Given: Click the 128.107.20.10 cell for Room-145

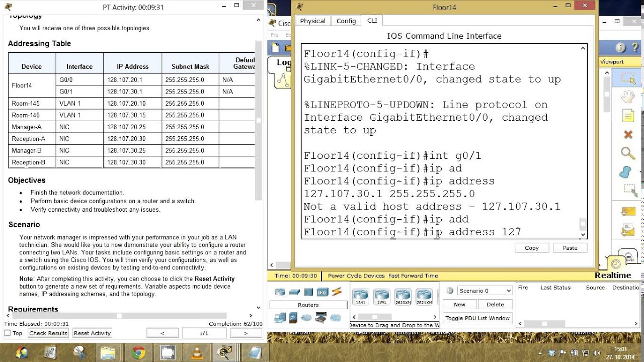Looking at the screenshot, I should (132, 103).
